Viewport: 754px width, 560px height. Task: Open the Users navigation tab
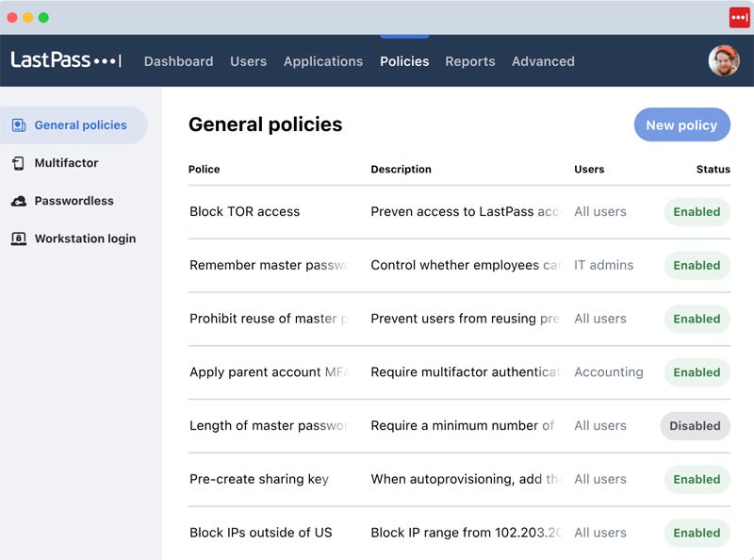(x=248, y=61)
